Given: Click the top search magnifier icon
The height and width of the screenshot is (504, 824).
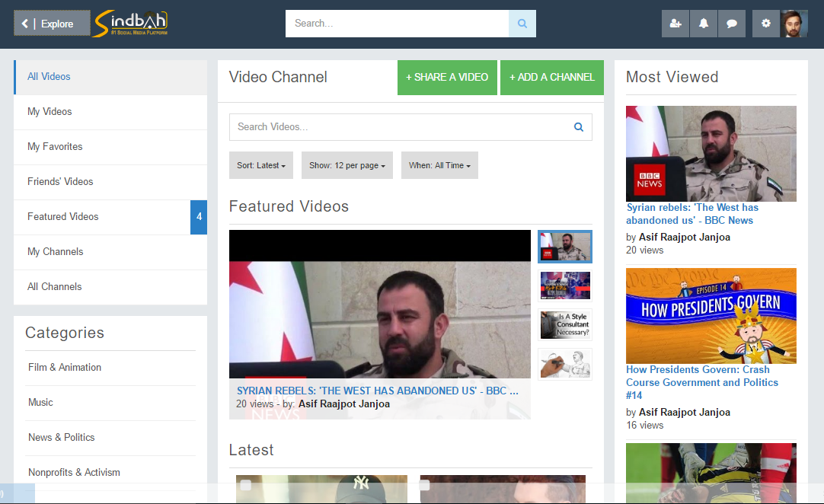Looking at the screenshot, I should 522,24.
